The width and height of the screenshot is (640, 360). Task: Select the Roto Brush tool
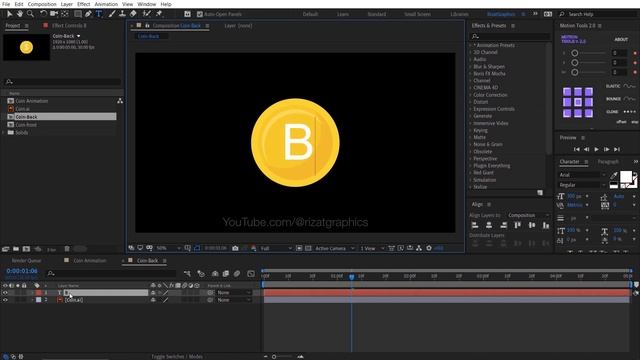pos(147,14)
